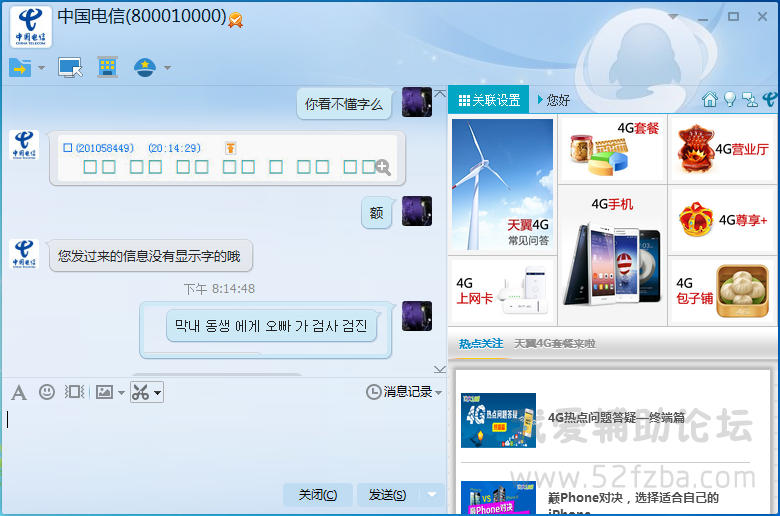Click the sender ID (201058449) text
The width and height of the screenshot is (780, 516).
point(105,148)
